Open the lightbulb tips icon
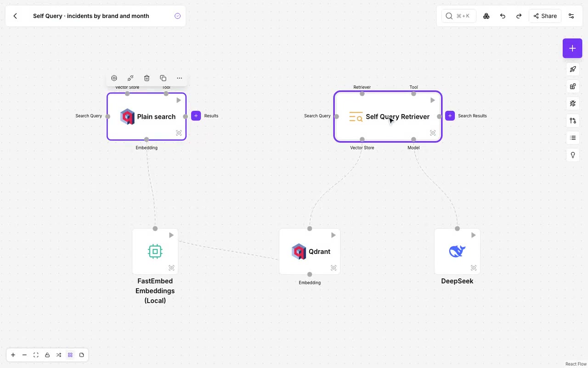The image size is (588, 368). pyautogui.click(x=573, y=155)
